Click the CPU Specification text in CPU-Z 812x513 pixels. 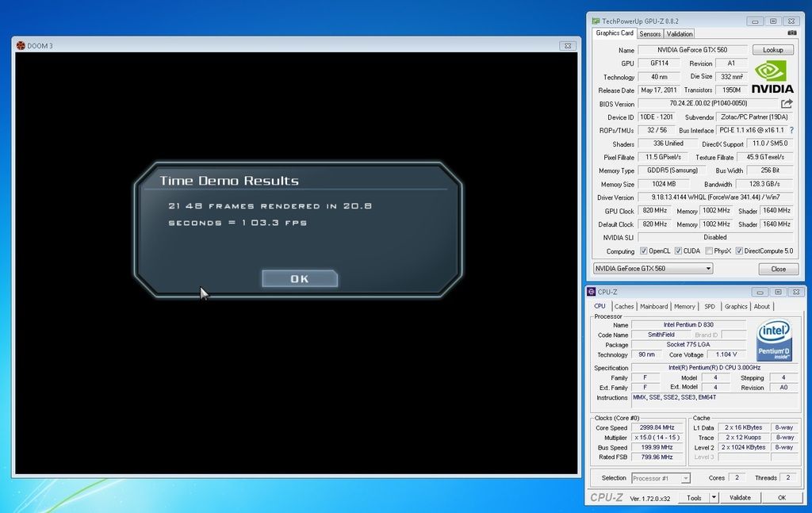click(714, 368)
